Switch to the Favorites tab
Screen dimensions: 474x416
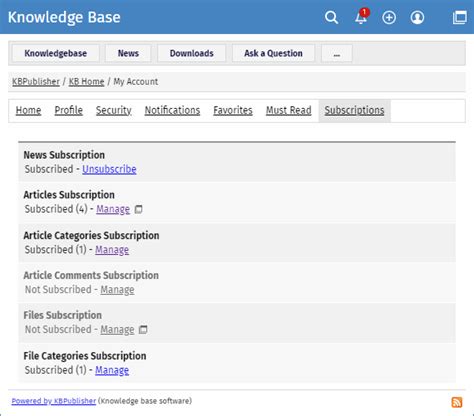click(233, 110)
